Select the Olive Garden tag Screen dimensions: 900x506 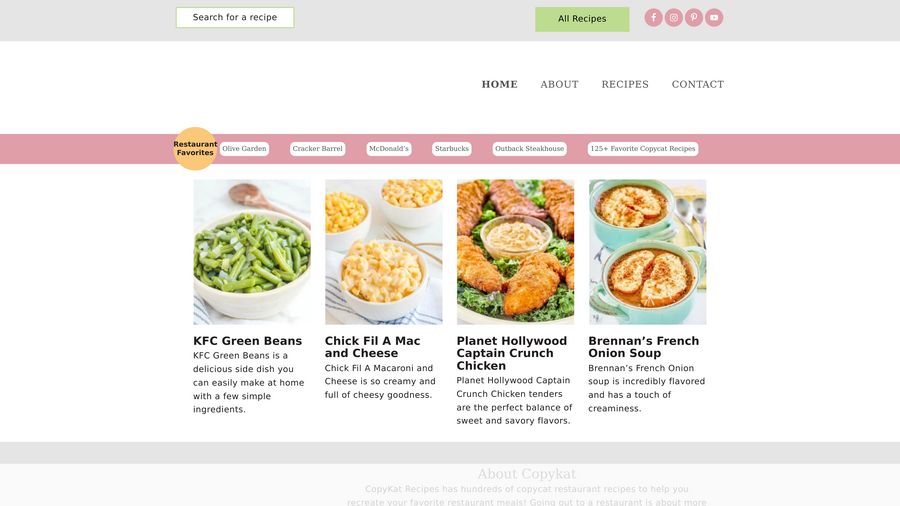point(244,149)
